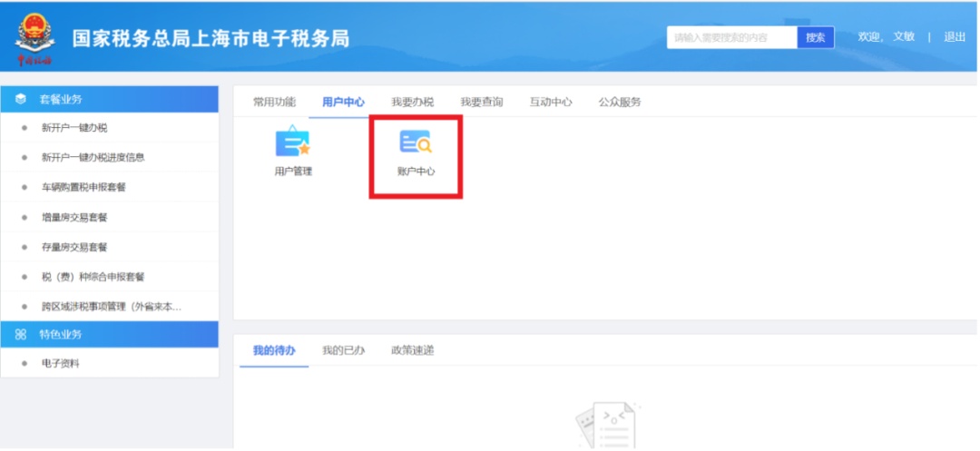Switch to the 互动中心 tab
980x451 pixels.
[x=551, y=103]
